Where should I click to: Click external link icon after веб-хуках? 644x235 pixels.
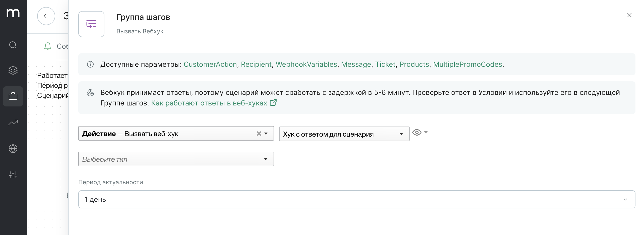(273, 103)
